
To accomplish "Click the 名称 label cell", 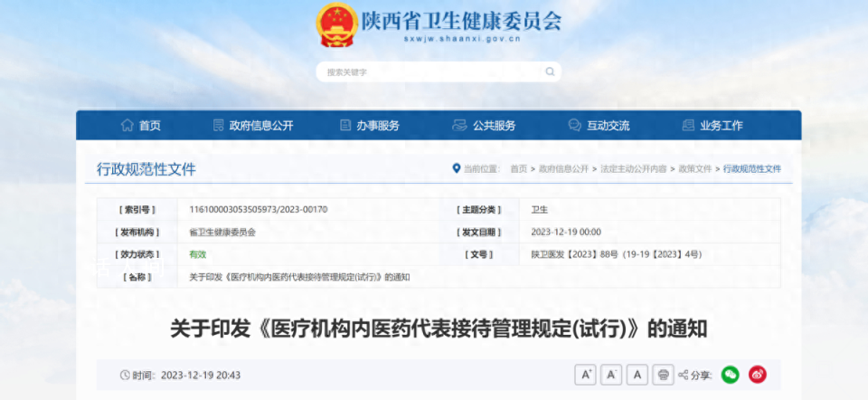I will pyautogui.click(x=137, y=277).
